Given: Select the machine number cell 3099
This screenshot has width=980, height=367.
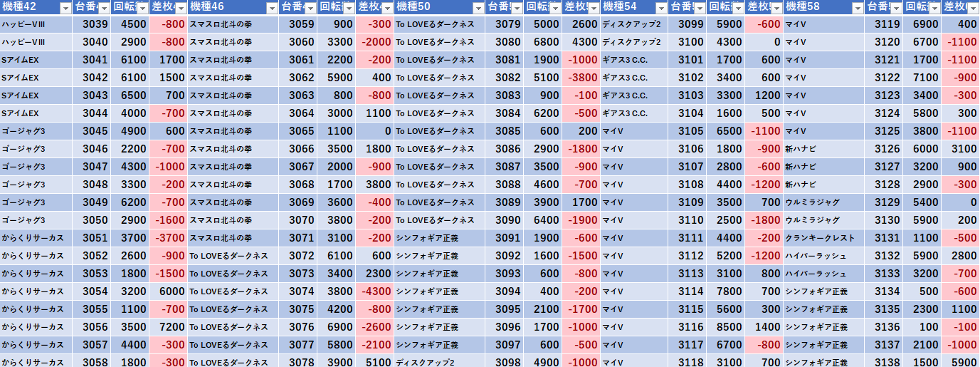Looking at the screenshot, I should coord(687,24).
